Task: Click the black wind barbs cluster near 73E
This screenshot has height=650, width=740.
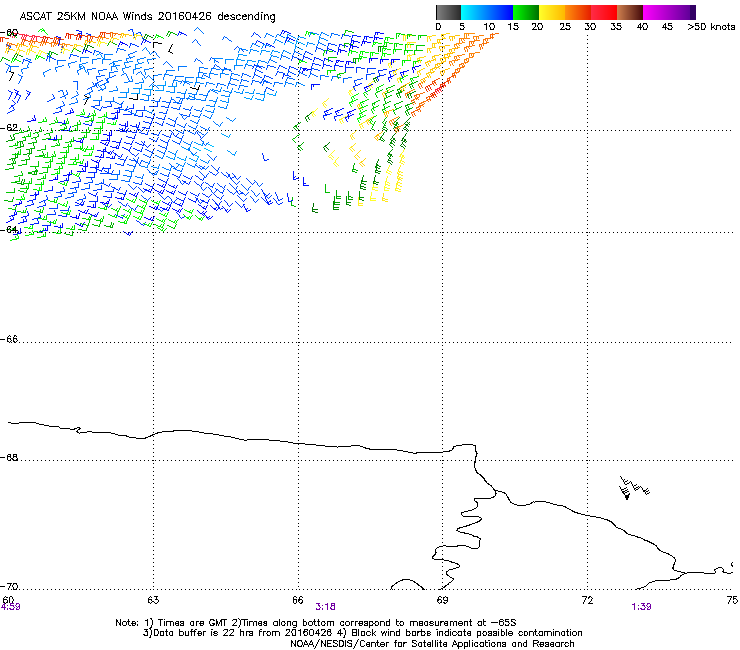Action: [x=634, y=488]
